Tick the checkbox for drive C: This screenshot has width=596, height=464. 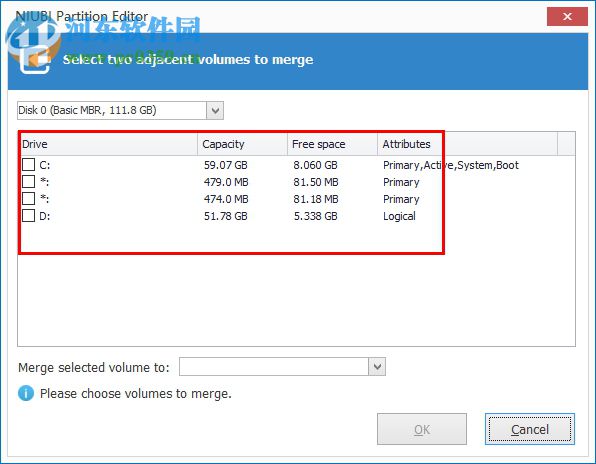(x=29, y=165)
